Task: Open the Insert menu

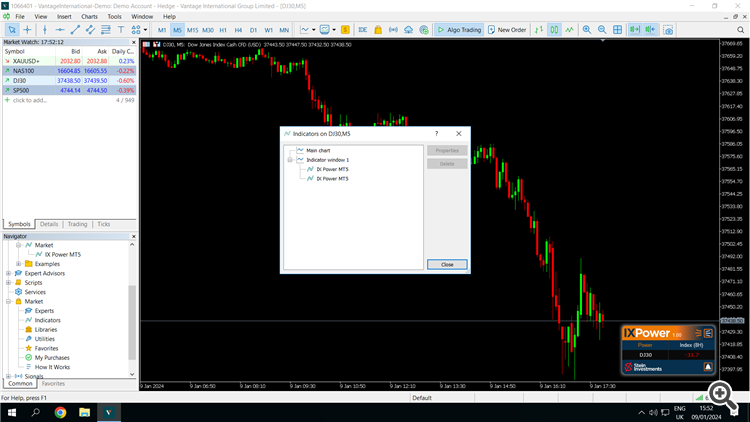Action: [64, 16]
